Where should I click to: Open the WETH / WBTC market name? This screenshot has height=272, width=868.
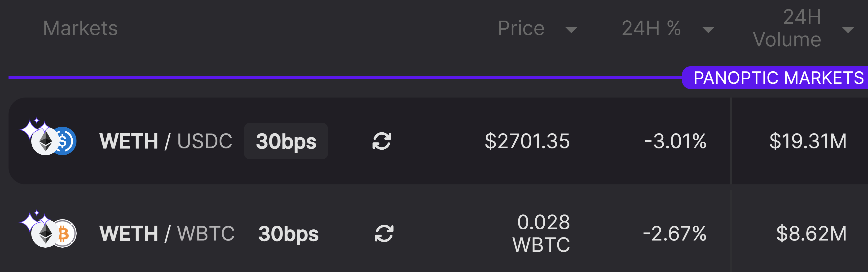point(167,234)
